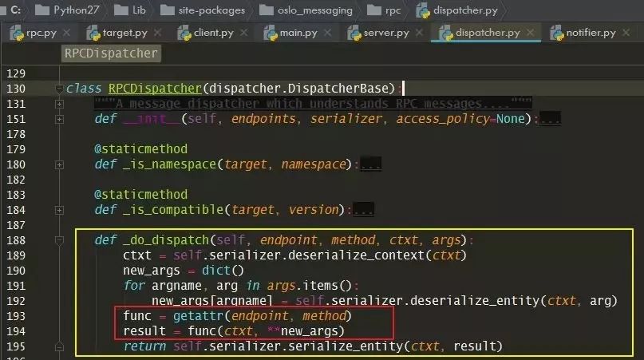The image size is (644, 360).
Task: Click the RPCDispatcher class breadcrumb
Action: click(x=111, y=53)
